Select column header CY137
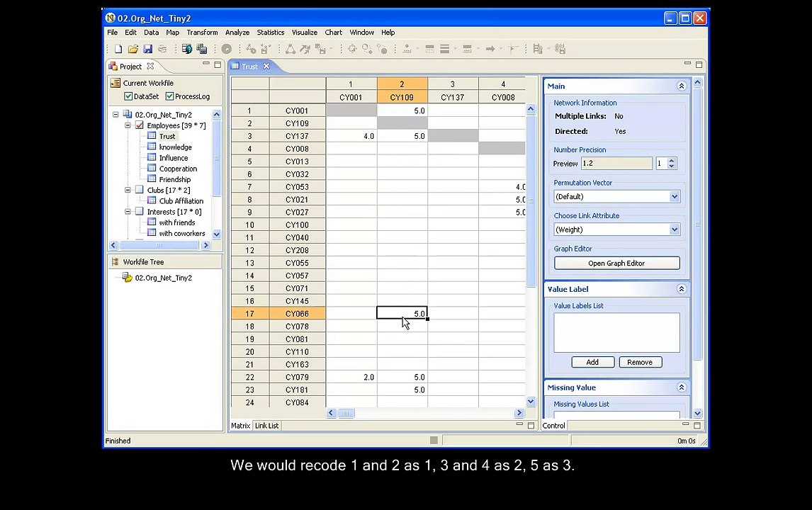 coord(453,97)
